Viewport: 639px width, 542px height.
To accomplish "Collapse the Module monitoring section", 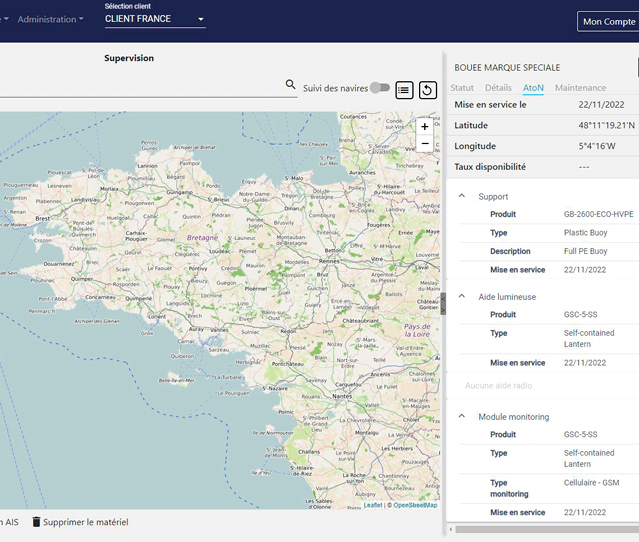I will point(462,416).
